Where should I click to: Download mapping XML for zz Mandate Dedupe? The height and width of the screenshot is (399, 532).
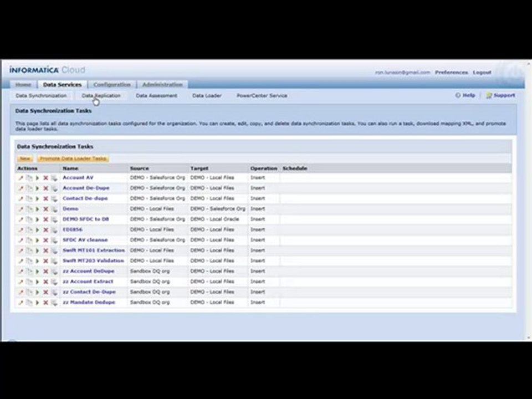54,303
